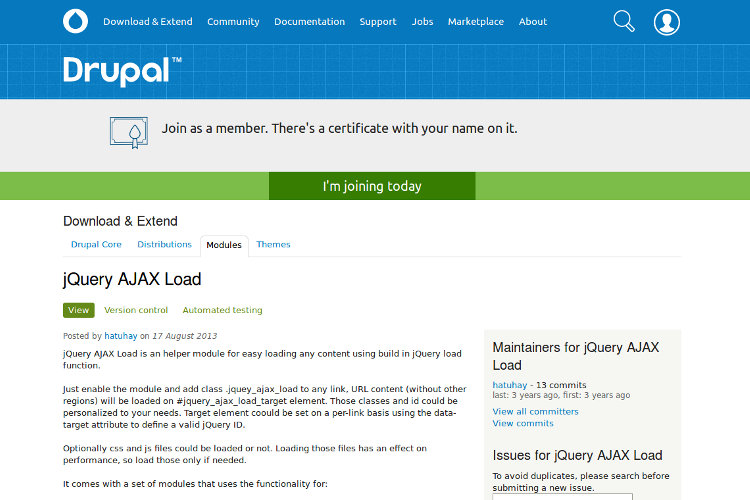Click the Download & Extend heading
Viewport: 750px width, 500px height.
(120, 221)
